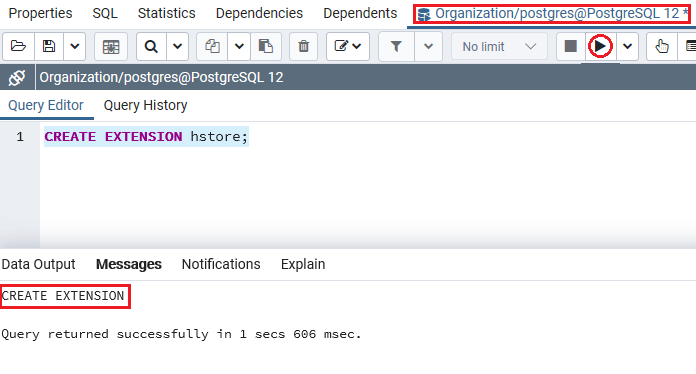696x374 pixels.
Task: Click the CREATE EXTENSION message output text
Action: pos(63,296)
